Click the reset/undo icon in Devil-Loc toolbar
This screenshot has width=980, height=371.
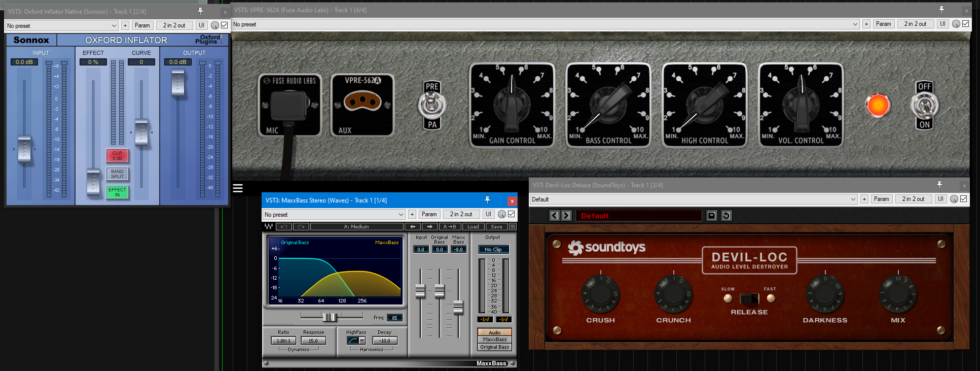[726, 216]
